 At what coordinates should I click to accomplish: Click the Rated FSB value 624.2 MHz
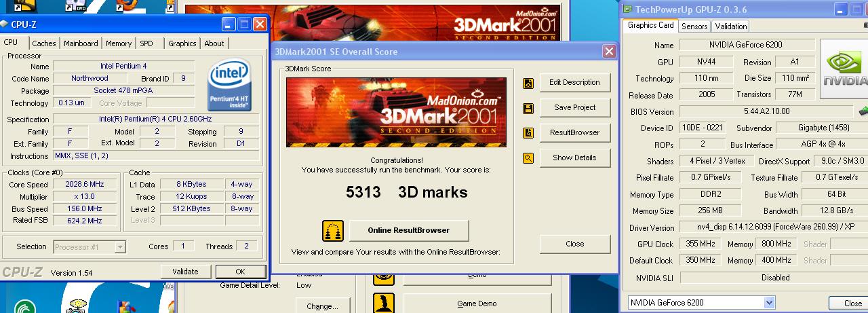pos(85,221)
